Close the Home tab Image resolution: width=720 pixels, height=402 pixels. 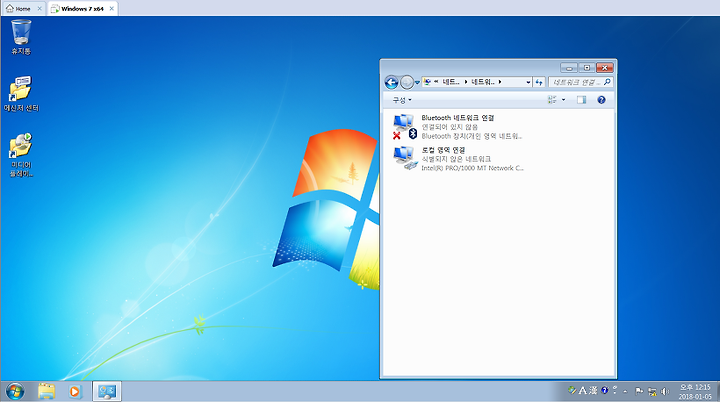click(x=39, y=9)
